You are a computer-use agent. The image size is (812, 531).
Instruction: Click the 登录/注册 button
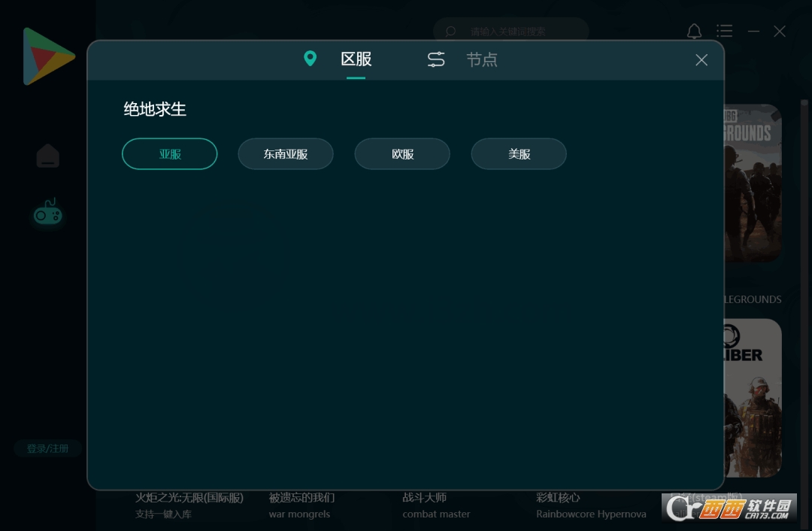point(47,448)
